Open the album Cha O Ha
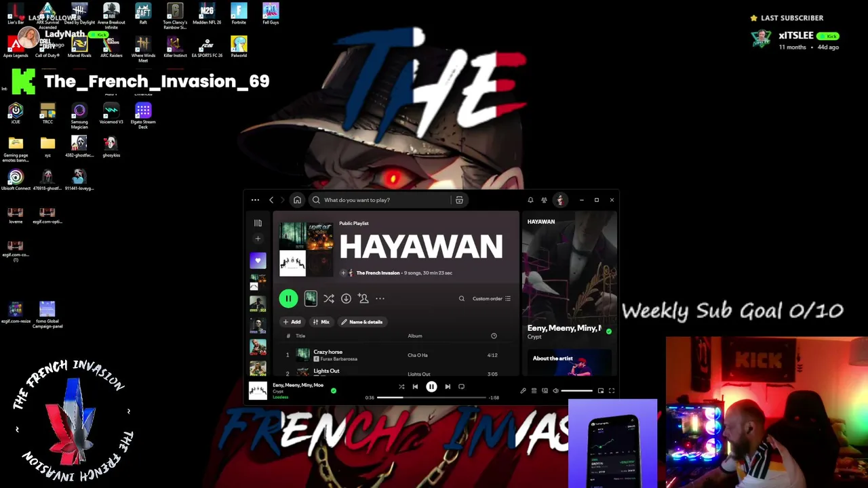 (x=418, y=355)
